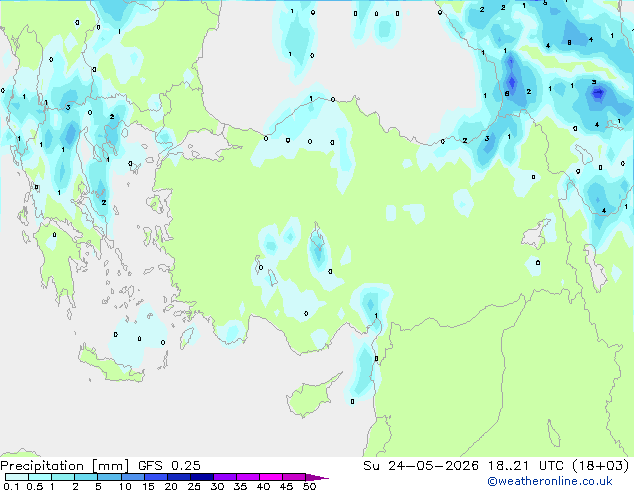Select the over-50 mm legend arrow tip
634x490 pixels.
click(317, 477)
